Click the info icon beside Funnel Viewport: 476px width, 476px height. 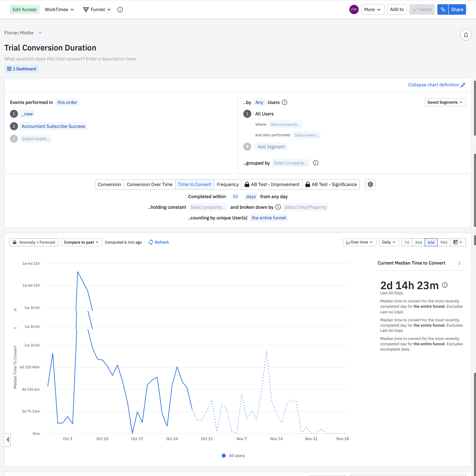120,10
